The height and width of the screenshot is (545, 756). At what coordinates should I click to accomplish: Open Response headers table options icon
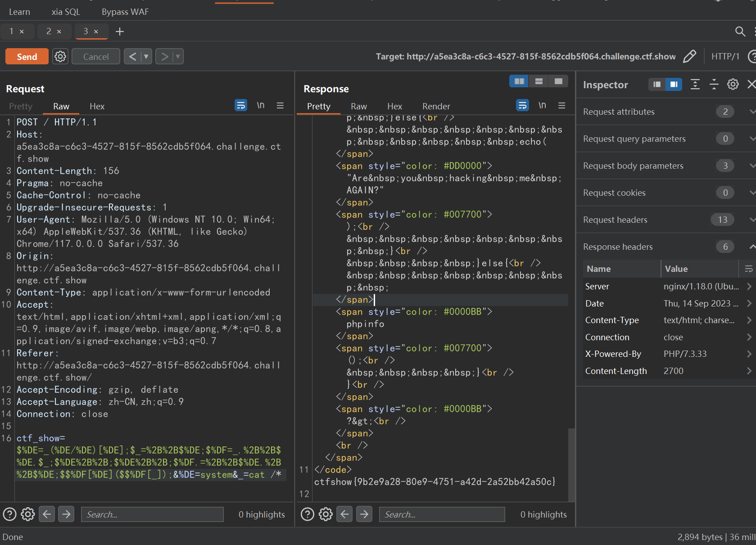click(x=748, y=269)
